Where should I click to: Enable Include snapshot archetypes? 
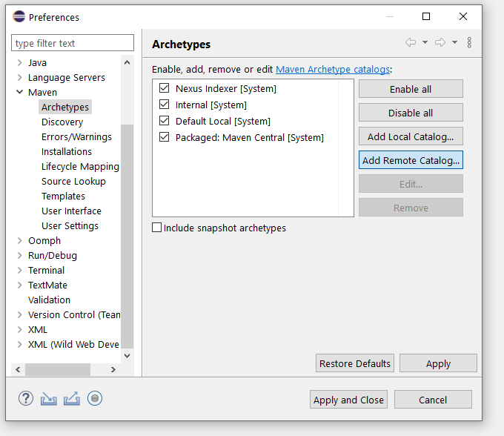point(157,228)
